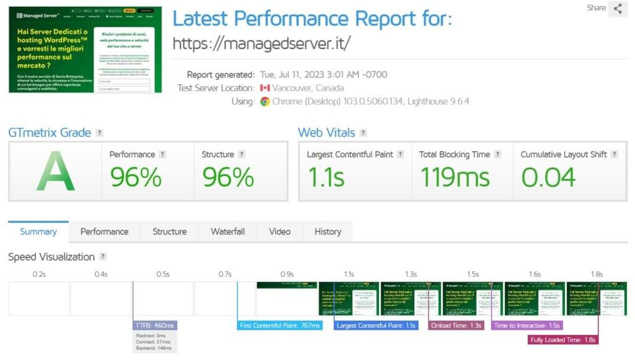
Task: Click the report date Tue, Jul 11, 2023
Action: click(324, 74)
